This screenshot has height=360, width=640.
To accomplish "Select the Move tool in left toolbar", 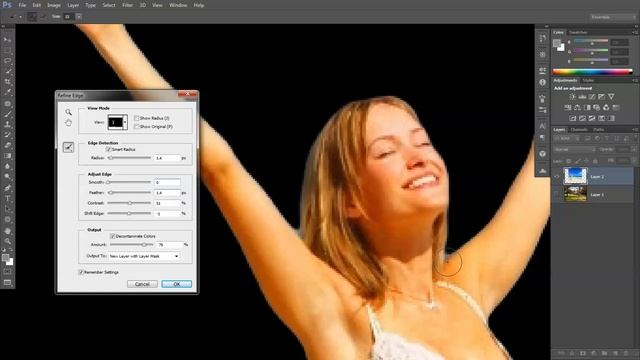I will pos(7,40).
